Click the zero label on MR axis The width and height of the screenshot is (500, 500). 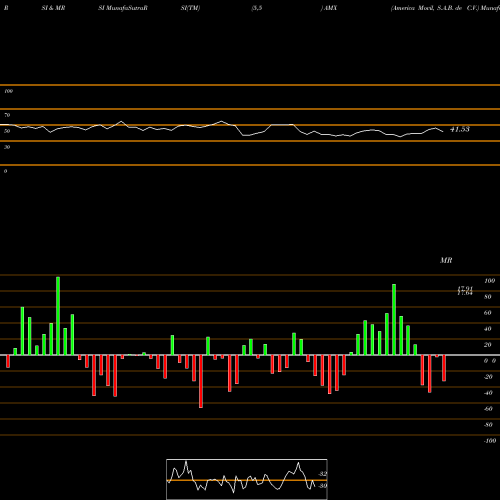(490, 361)
